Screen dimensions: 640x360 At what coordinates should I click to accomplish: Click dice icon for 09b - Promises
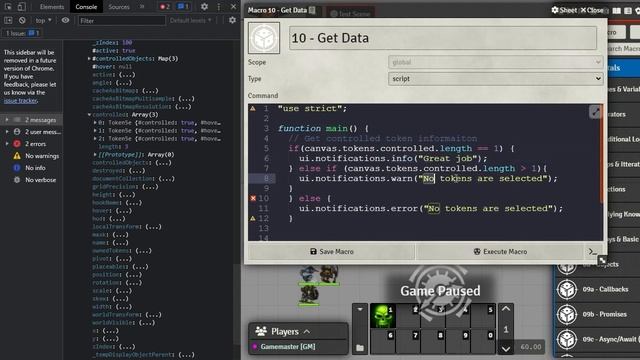pyautogui.click(x=567, y=314)
